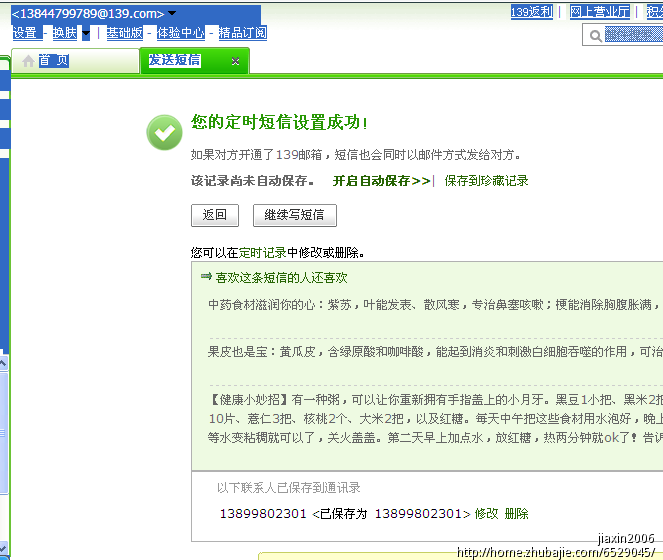The width and height of the screenshot is (663, 560).
Task: Open the 网上营业厅 link
Action: pyautogui.click(x=600, y=11)
